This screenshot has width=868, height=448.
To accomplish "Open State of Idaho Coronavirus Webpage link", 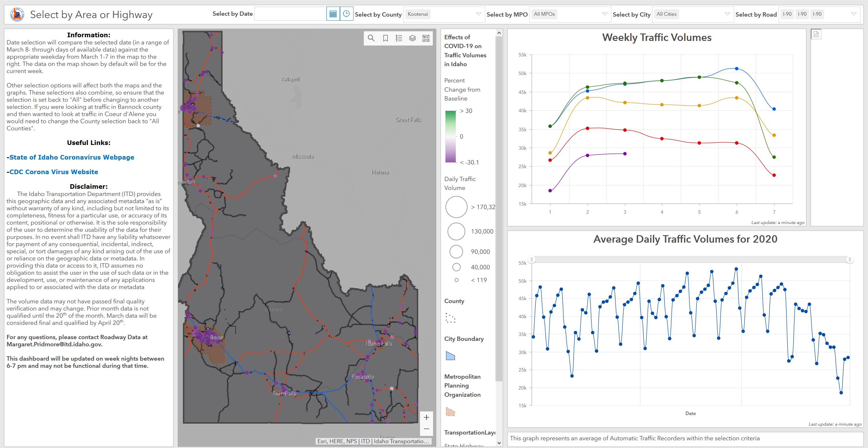I will (71, 157).
